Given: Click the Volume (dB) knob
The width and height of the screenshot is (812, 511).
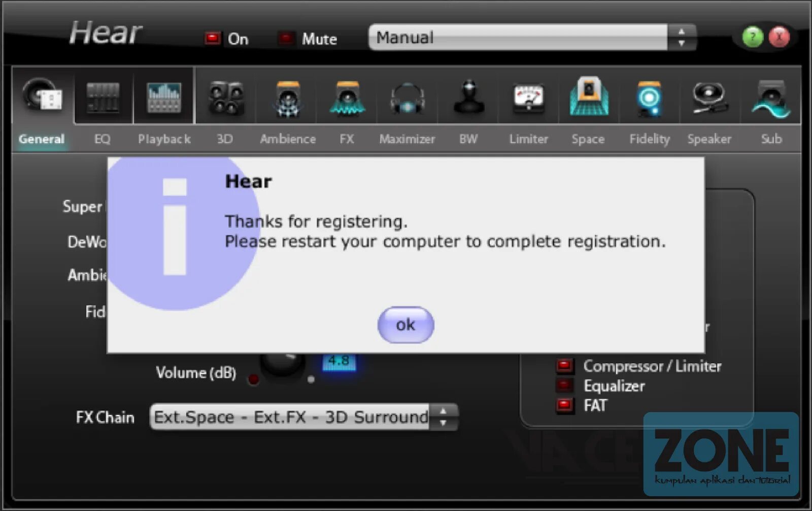Looking at the screenshot, I should pos(283,366).
